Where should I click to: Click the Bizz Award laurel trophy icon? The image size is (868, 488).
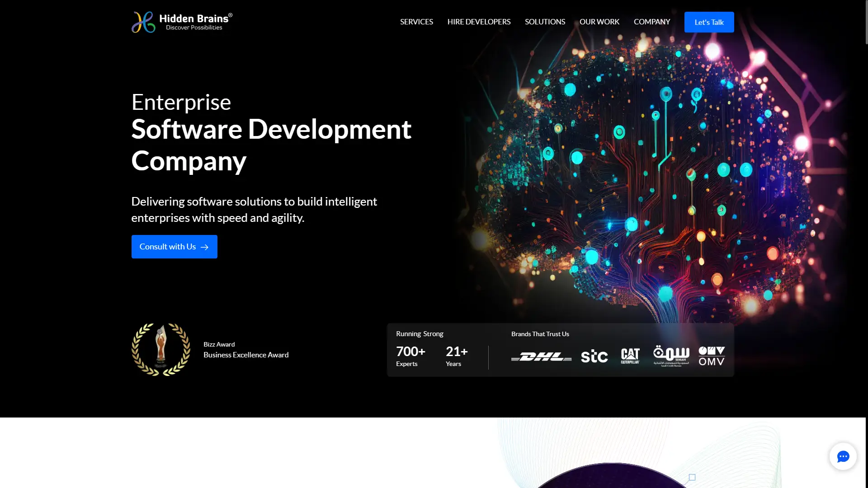[x=160, y=349]
